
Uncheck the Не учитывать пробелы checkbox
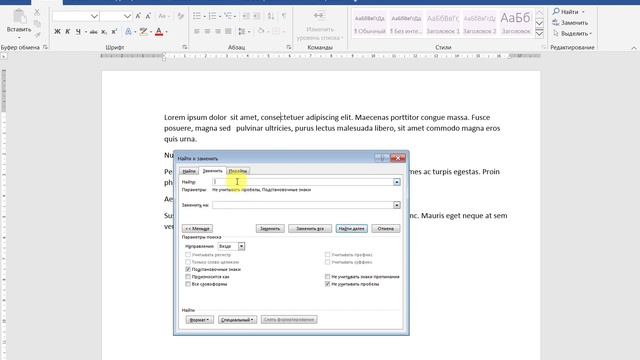coord(327,284)
